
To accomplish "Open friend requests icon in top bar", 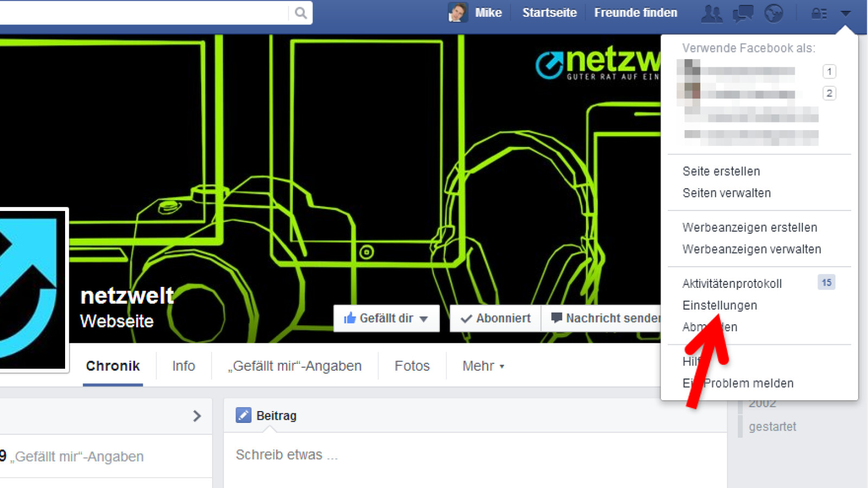I will 711,14.
